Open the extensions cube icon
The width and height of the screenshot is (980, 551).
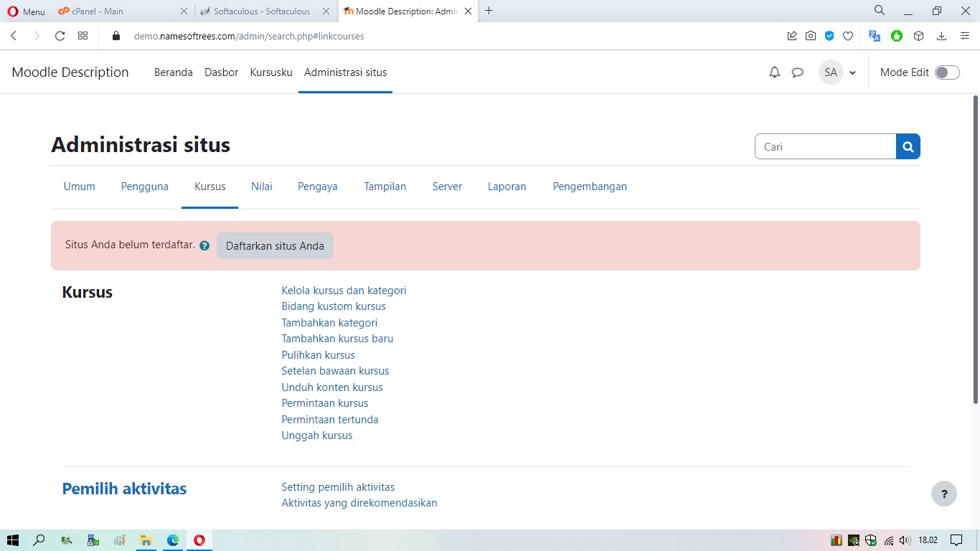click(918, 36)
